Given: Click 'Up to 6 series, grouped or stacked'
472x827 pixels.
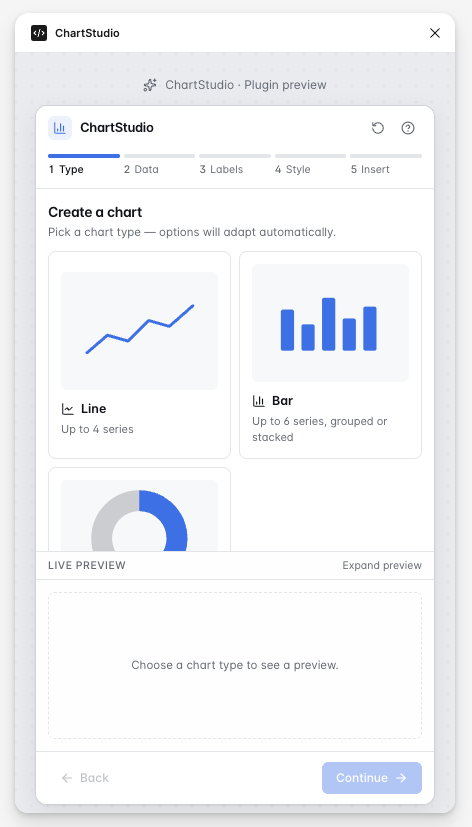Looking at the screenshot, I should (320, 429).
